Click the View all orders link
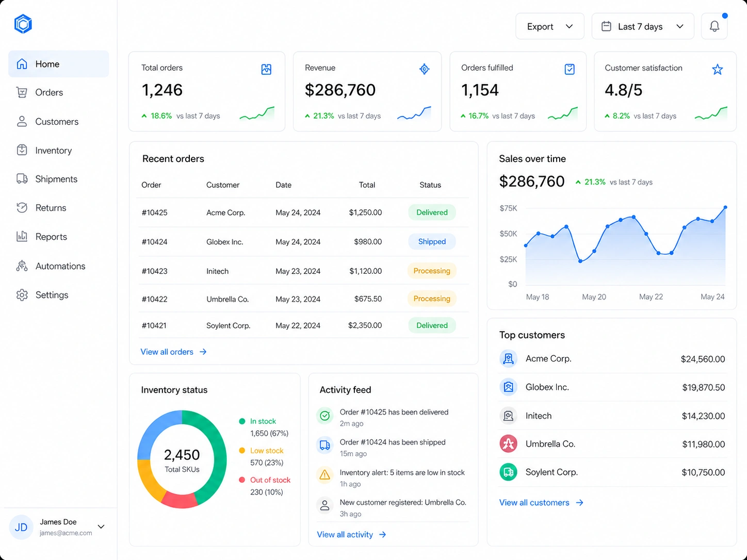The width and height of the screenshot is (747, 560). click(x=174, y=352)
